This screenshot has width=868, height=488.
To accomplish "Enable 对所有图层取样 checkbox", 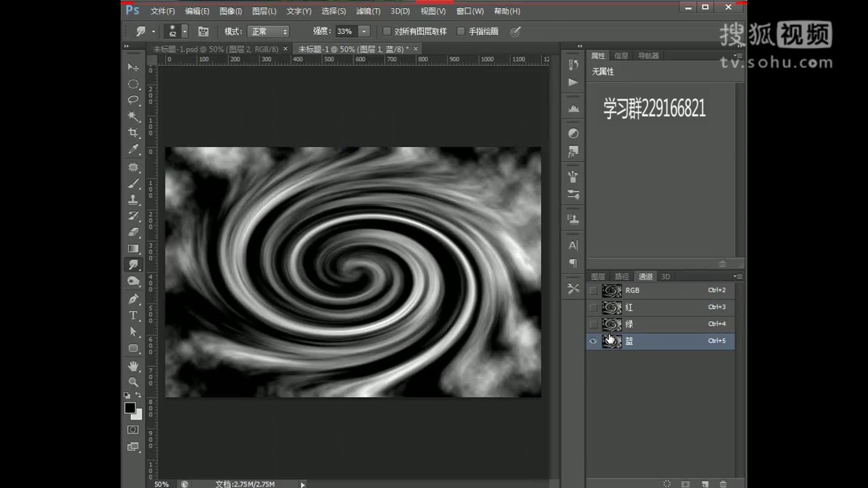I will (387, 31).
